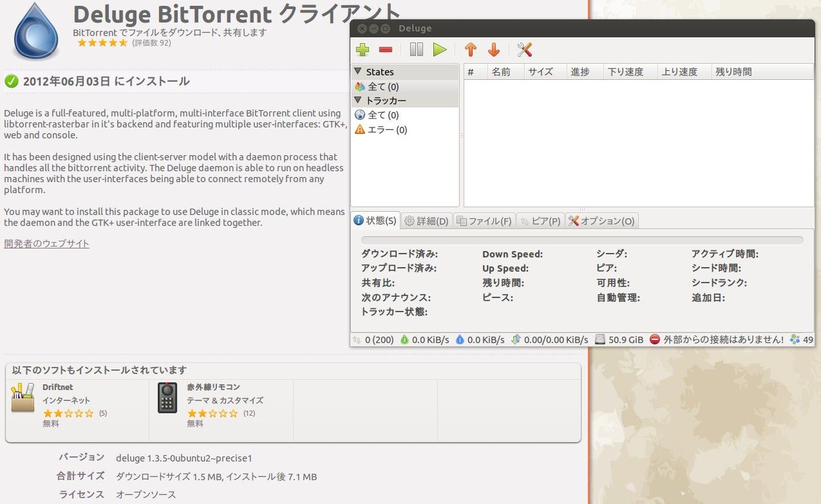The image size is (821, 504).
Task: Minimize the Deluge window
Action: click(374, 28)
